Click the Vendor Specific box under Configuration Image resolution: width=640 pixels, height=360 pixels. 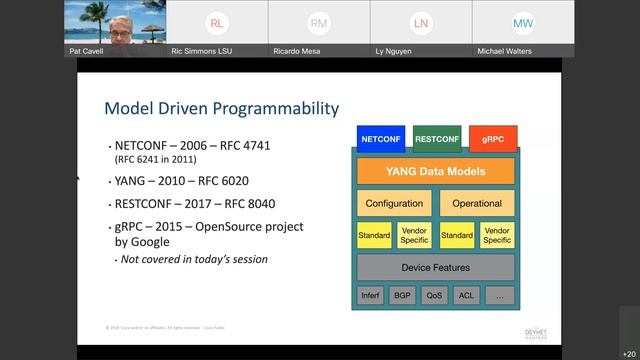pyautogui.click(x=414, y=235)
